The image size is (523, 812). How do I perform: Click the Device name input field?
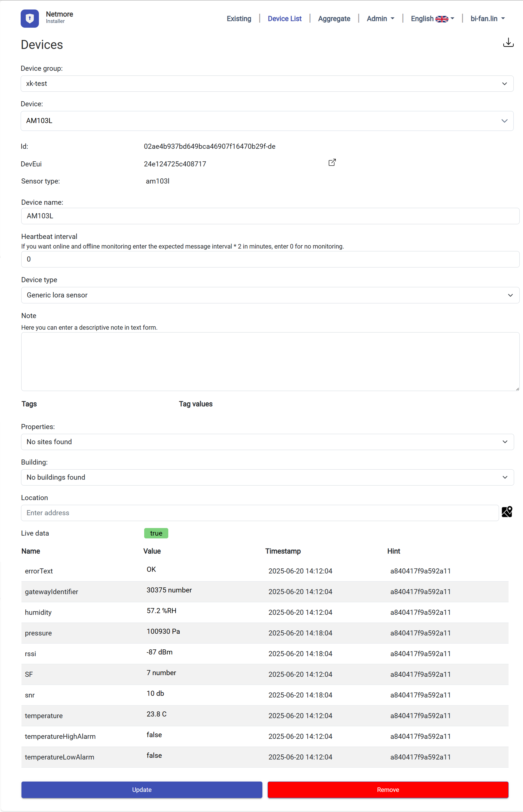tap(270, 216)
